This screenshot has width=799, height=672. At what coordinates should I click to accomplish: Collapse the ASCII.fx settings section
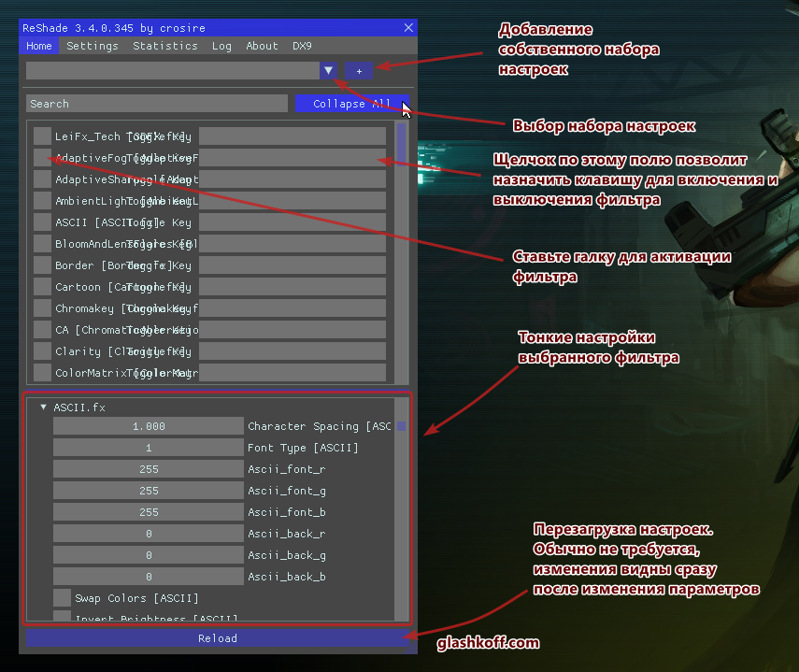pos(43,407)
